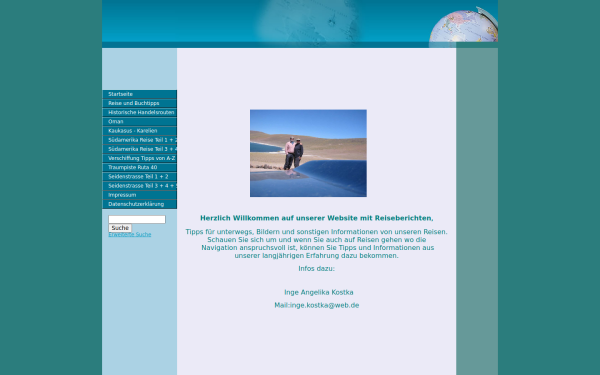600x375 pixels.
Task: Open Südamerika Reise Teil 1 + 2
Action: 139,140
